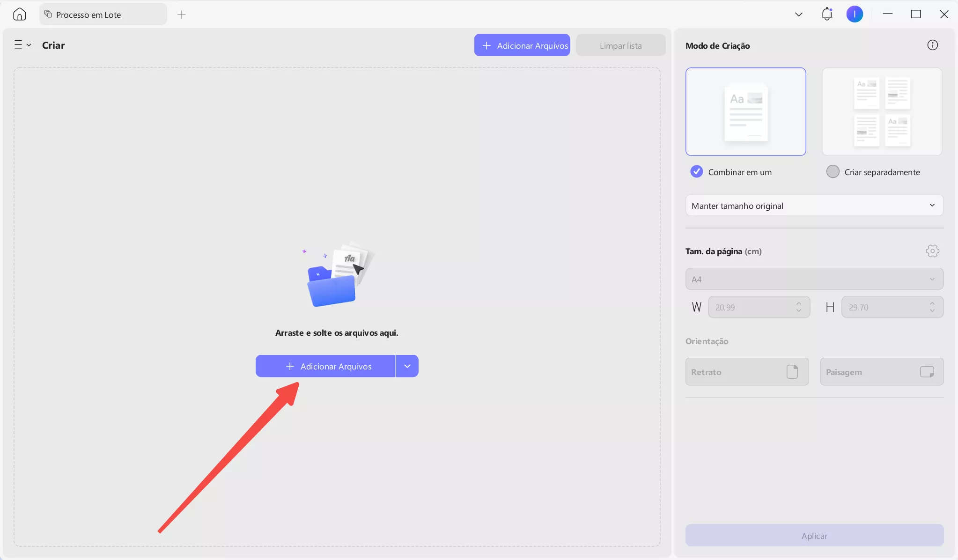The width and height of the screenshot is (958, 560).
Task: Select the Combinar em um option
Action: [697, 171]
